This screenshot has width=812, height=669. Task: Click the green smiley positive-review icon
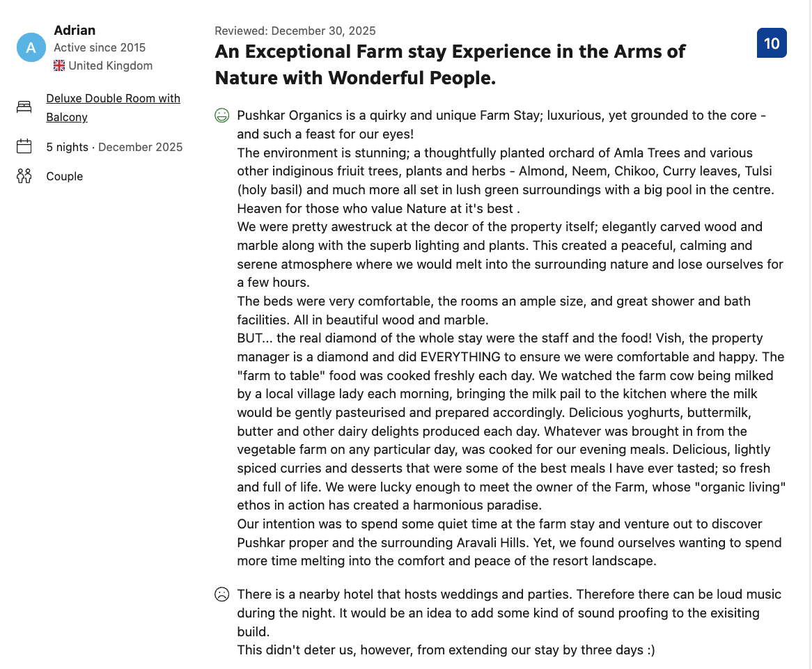click(221, 116)
